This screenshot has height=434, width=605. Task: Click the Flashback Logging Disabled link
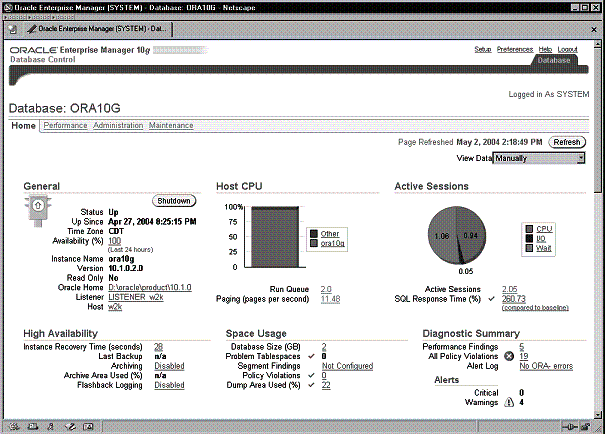point(169,385)
